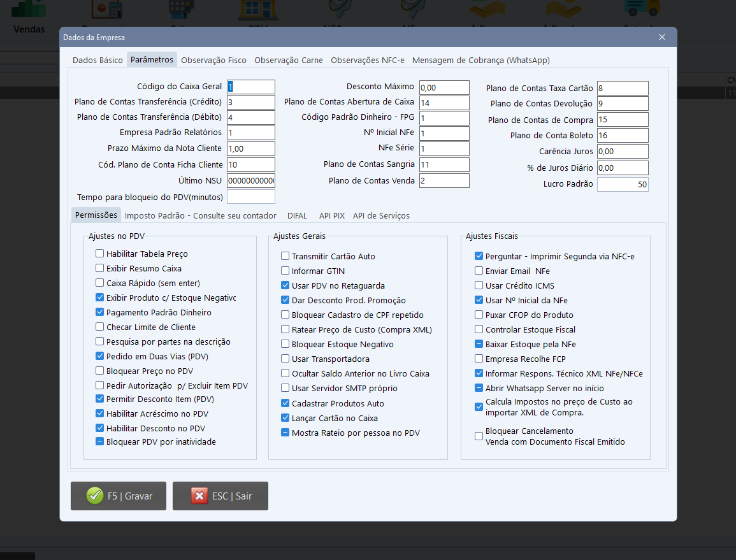This screenshot has width=736, height=560.
Task: Uncheck Pagamento Padrão Dinheiro option
Action: (100, 312)
